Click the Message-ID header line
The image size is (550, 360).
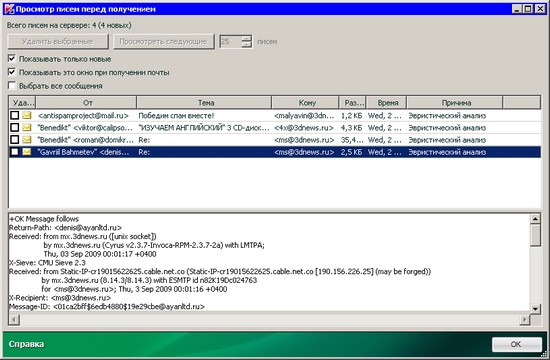tap(107, 307)
